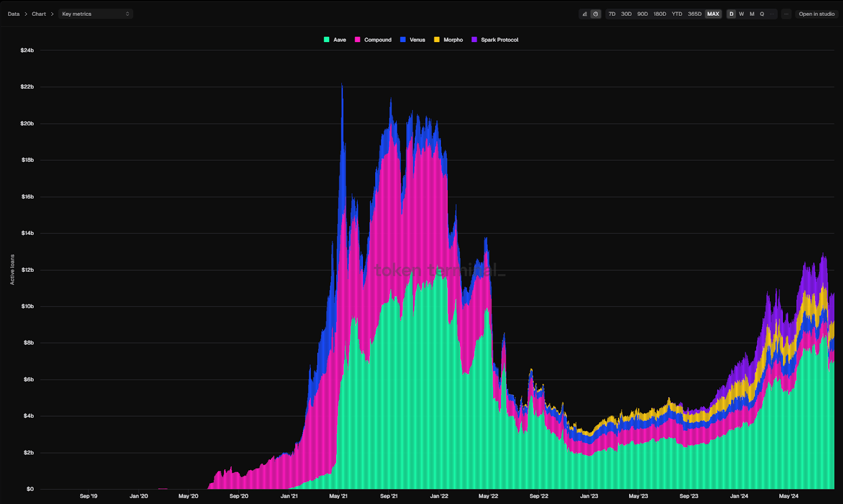Open the more options ellipsis menu

[x=787, y=14]
